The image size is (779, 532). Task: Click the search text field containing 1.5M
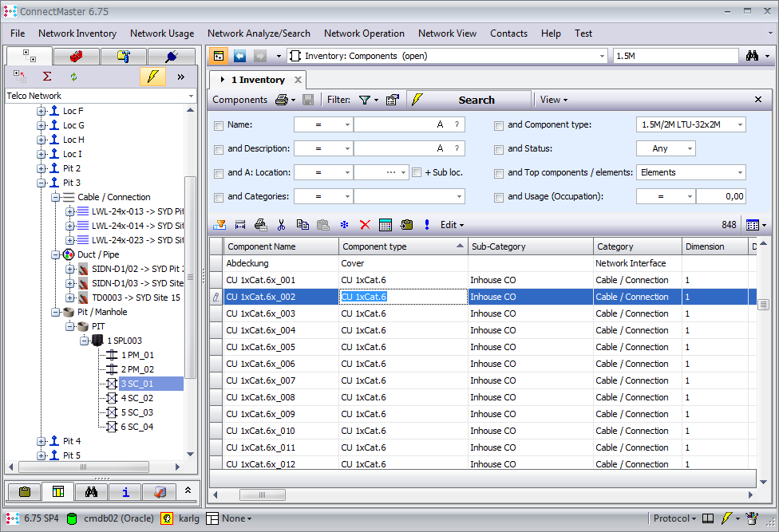(675, 56)
